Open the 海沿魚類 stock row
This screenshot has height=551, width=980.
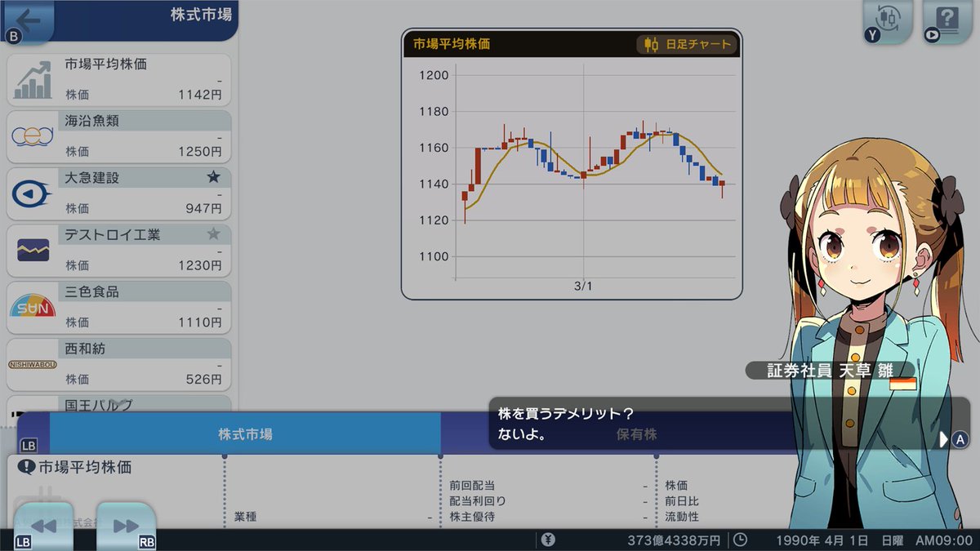pos(119,136)
